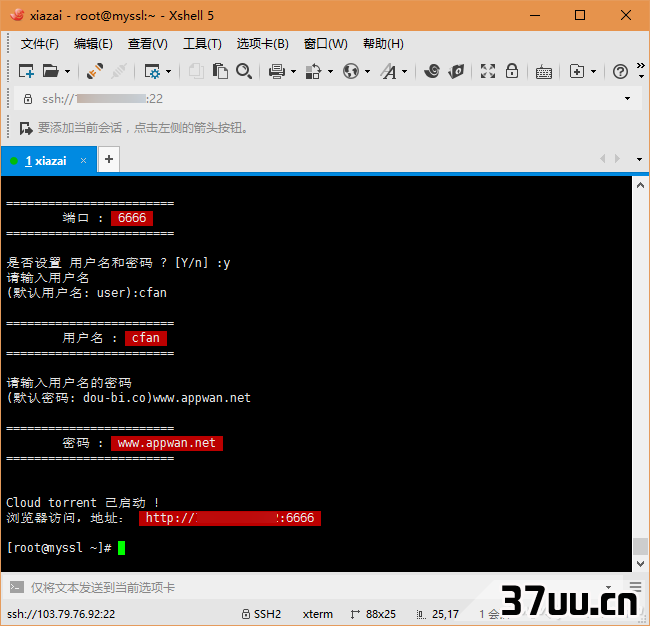Click the add current session arrow icon

[x=26, y=128]
